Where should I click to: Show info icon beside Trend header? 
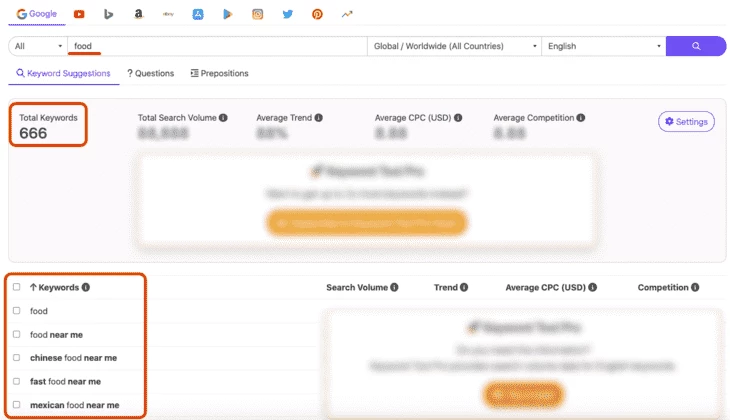[x=464, y=287]
